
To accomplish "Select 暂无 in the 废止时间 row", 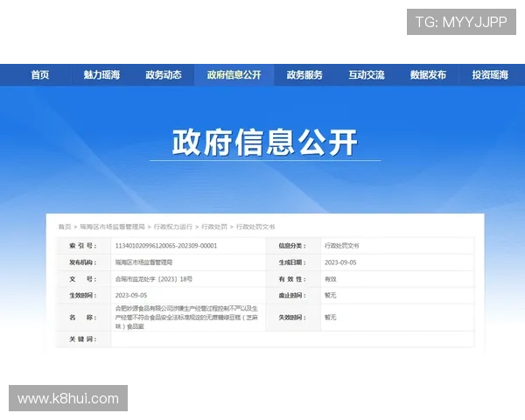I will click(x=331, y=295).
